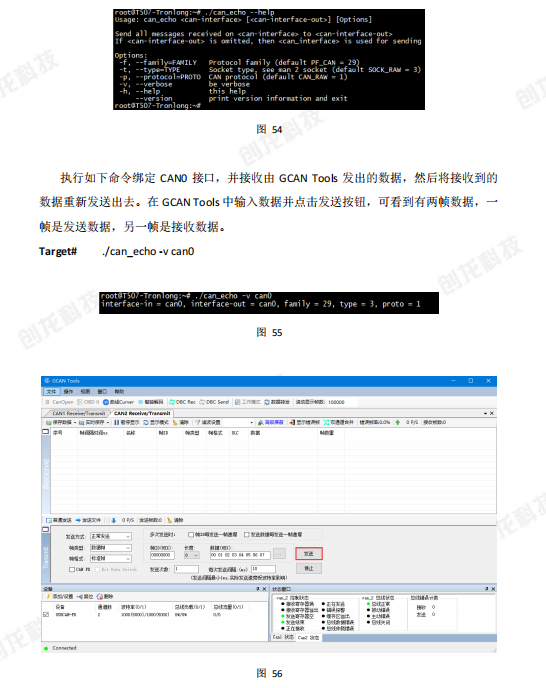Click the frame ID hex input field
This screenshot has width=546, height=688.
pos(162,555)
